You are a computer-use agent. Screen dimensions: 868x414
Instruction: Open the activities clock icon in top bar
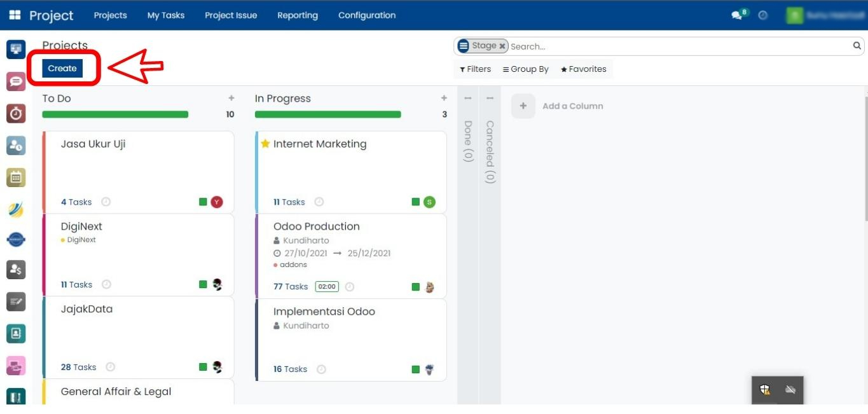(763, 15)
